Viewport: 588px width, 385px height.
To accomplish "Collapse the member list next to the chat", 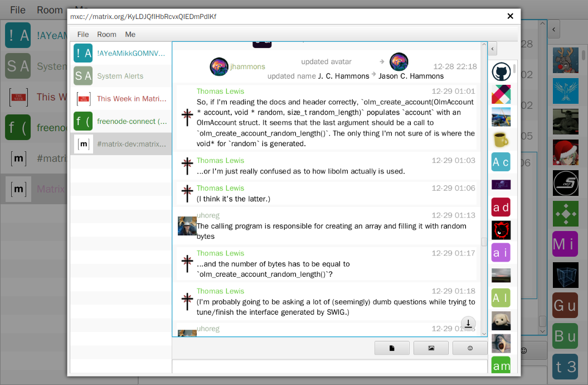I will point(493,50).
